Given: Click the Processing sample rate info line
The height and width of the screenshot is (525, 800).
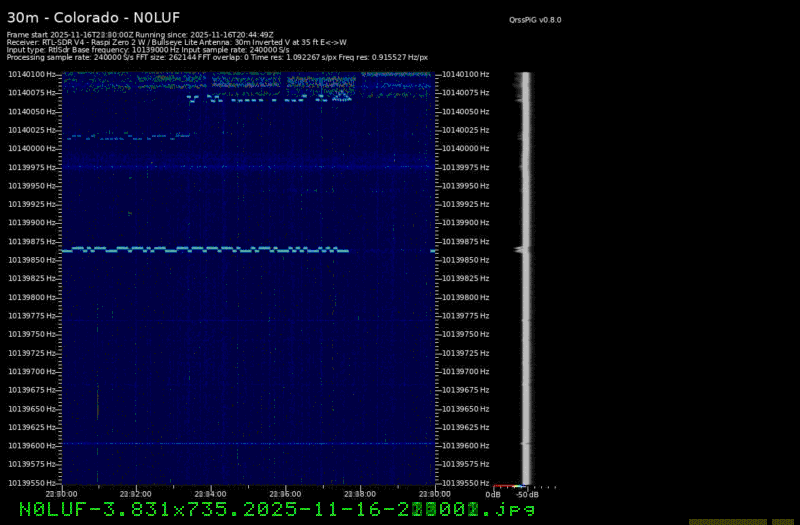Looking at the screenshot, I should tap(217, 57).
